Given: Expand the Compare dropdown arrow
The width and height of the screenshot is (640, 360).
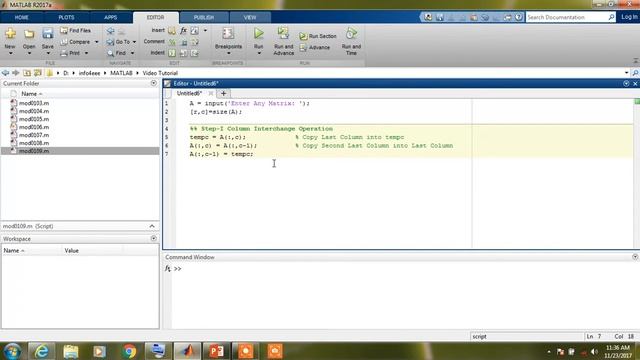Looking at the screenshot, I should click(x=97, y=42).
